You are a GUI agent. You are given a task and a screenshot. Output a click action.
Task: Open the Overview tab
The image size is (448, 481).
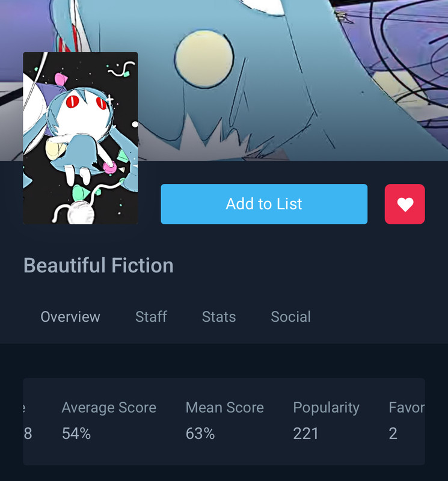[70, 317]
